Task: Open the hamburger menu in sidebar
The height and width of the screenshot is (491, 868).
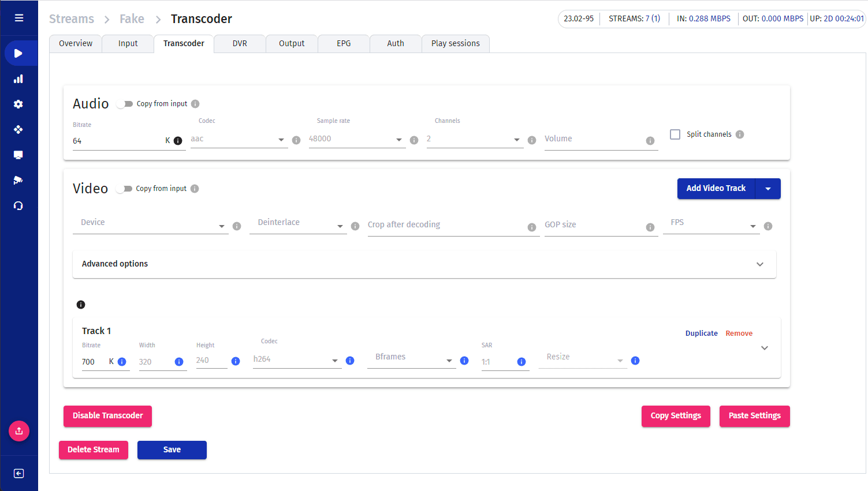Action: [x=19, y=18]
